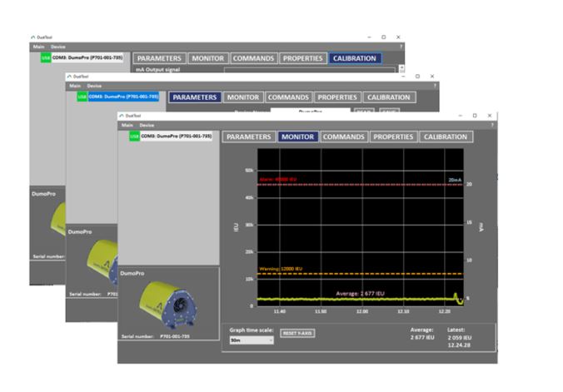
Task: Click scrollbar up arrow in the back window
Action: 401,67
